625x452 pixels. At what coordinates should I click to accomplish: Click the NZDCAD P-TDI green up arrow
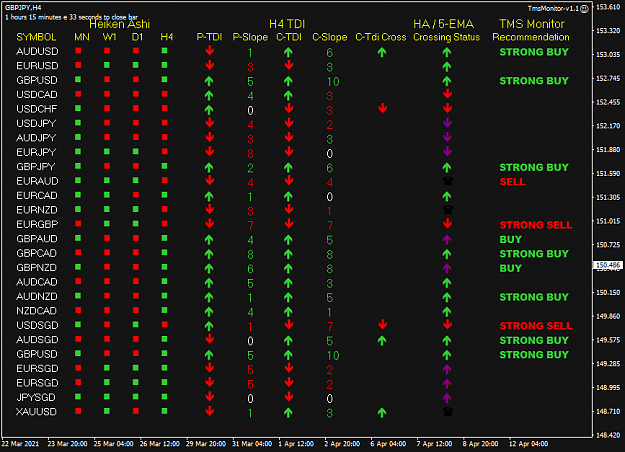pyautogui.click(x=209, y=311)
